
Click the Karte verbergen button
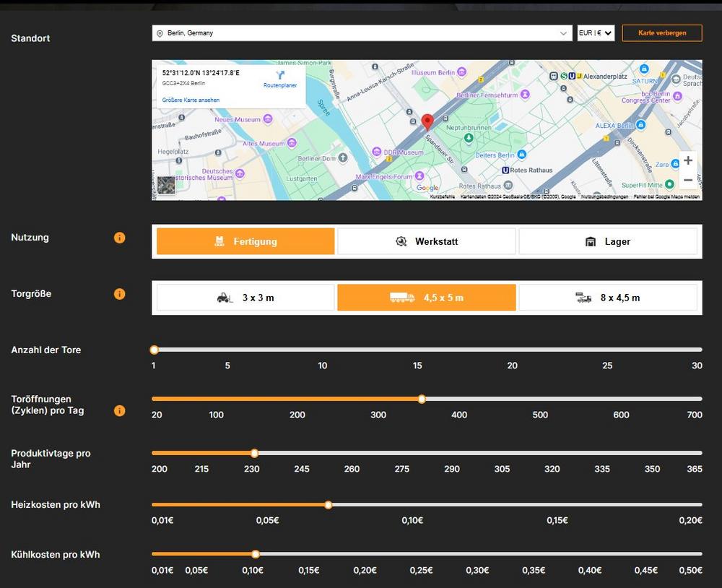point(661,33)
